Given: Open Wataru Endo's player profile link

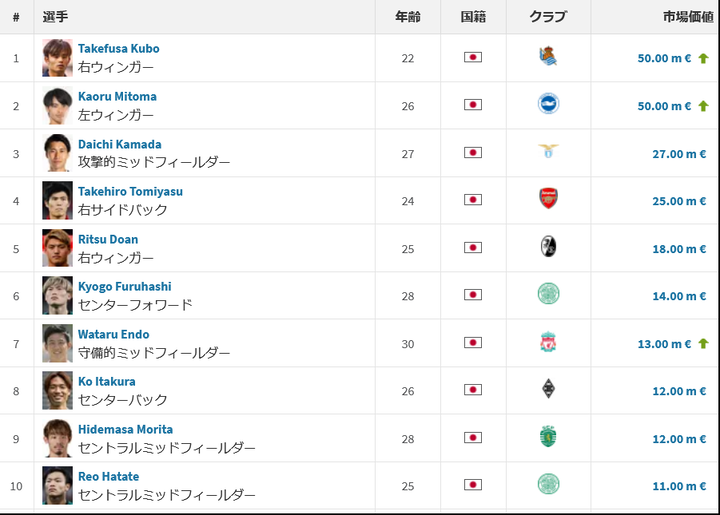Looking at the screenshot, I should click(x=113, y=334).
